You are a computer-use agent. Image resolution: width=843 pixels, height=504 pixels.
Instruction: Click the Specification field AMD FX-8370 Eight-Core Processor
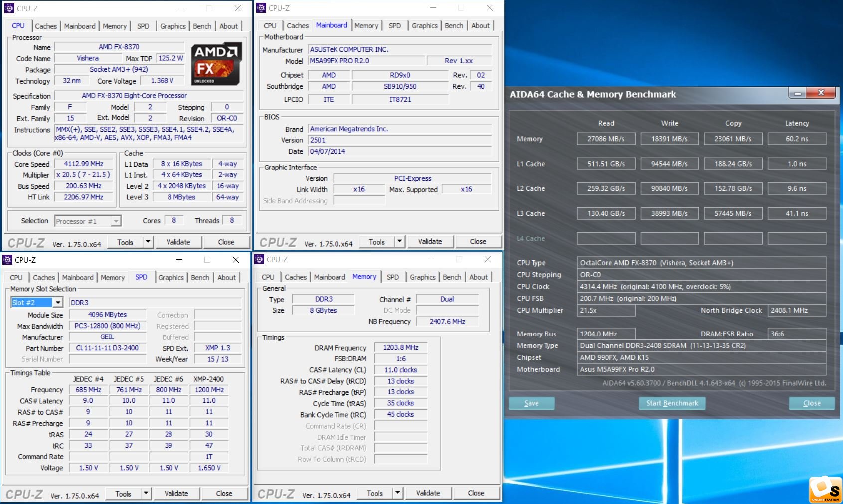[149, 96]
